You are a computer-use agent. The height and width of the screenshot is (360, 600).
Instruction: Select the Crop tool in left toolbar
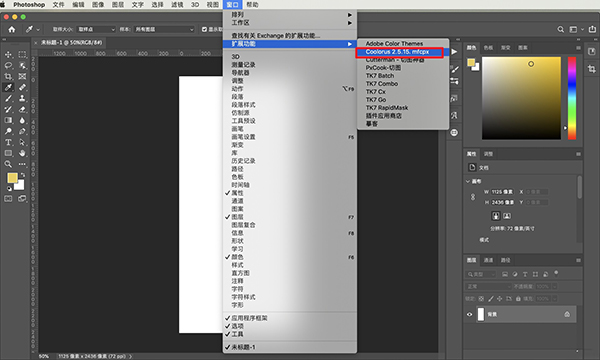tap(8, 77)
